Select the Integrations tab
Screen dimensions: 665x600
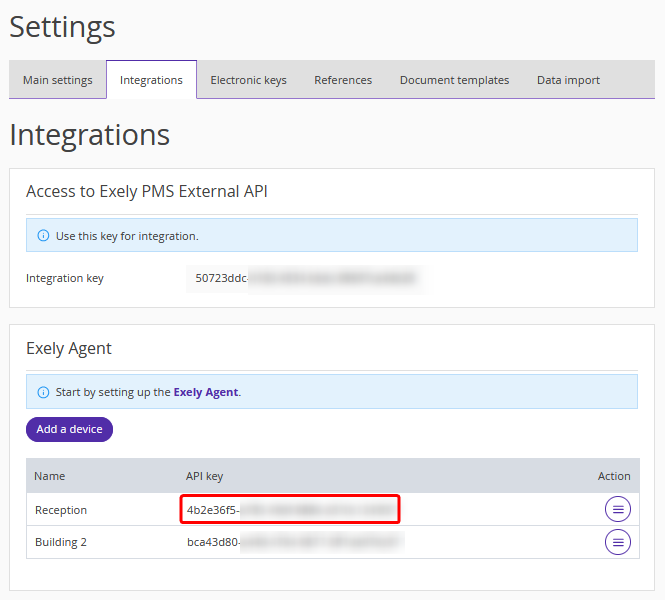coord(151,80)
